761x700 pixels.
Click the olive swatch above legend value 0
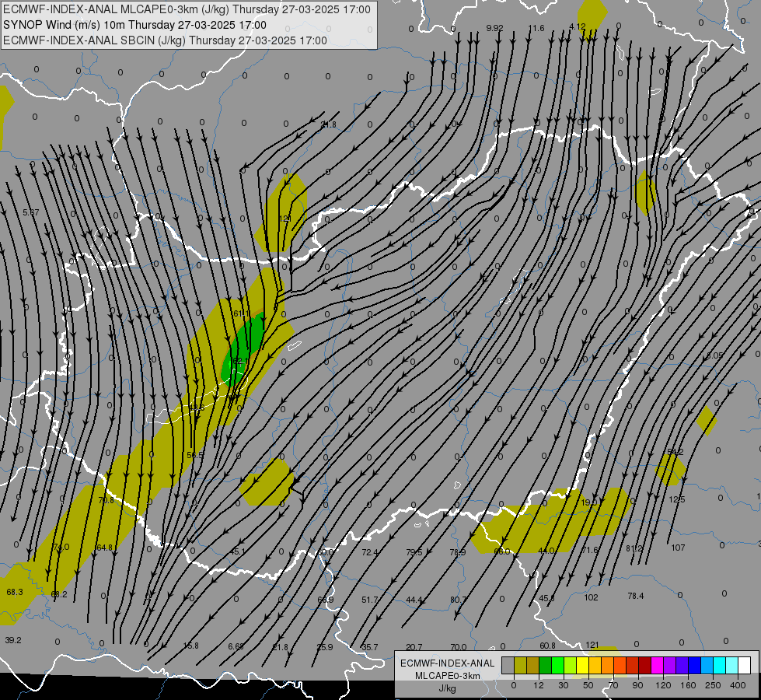pyautogui.click(x=520, y=665)
